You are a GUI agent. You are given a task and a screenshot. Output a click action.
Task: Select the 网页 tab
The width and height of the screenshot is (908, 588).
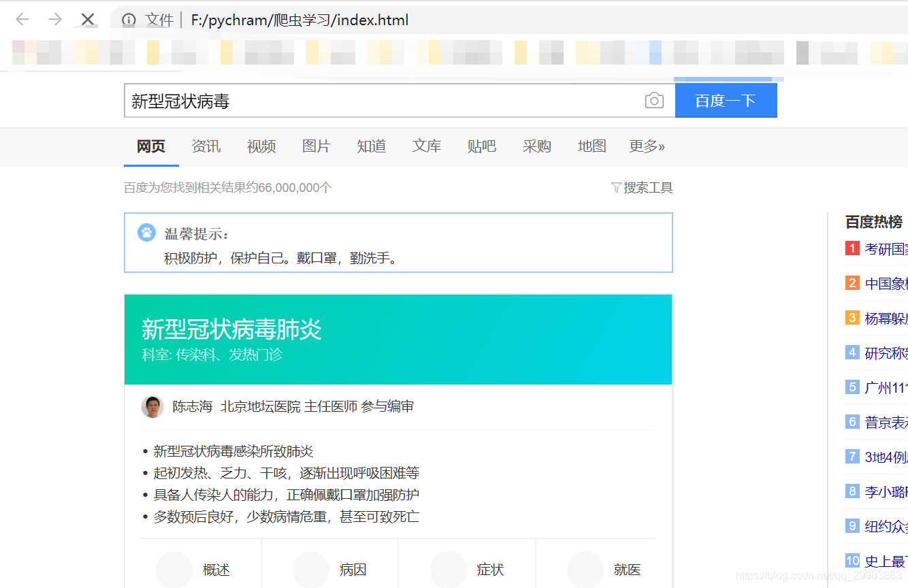click(151, 146)
